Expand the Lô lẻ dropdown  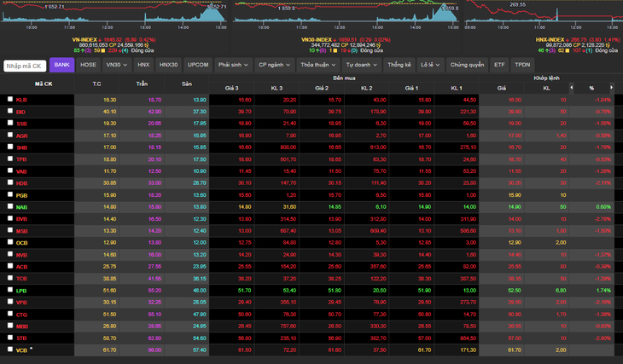pos(430,65)
